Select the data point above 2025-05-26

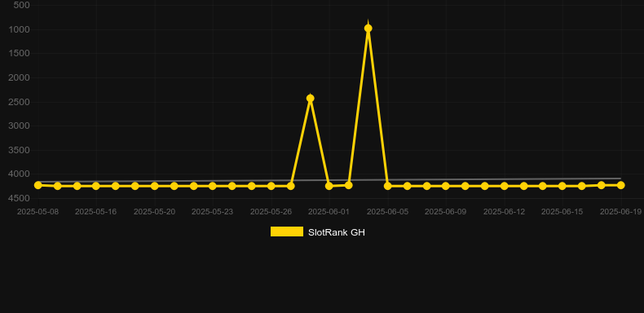(271, 186)
